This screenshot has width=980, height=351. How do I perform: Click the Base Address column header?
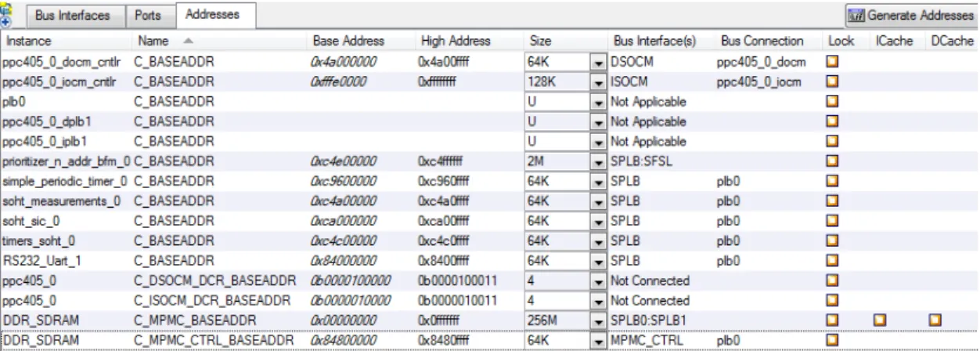[x=348, y=41]
